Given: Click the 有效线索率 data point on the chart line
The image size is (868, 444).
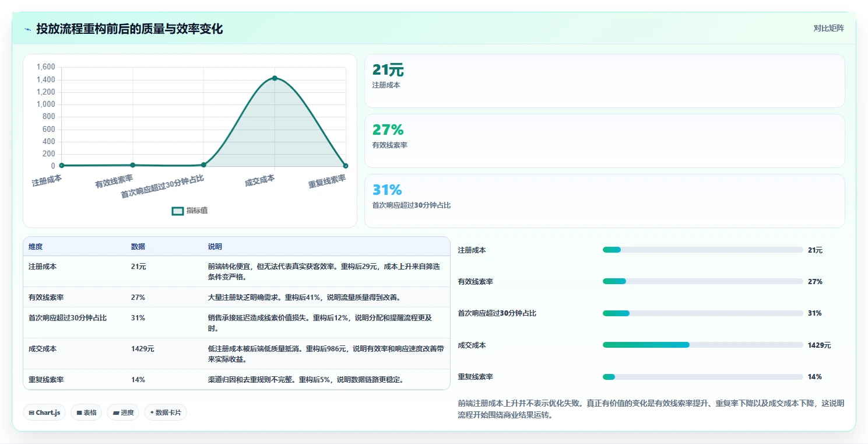Looking at the screenshot, I should point(133,165).
